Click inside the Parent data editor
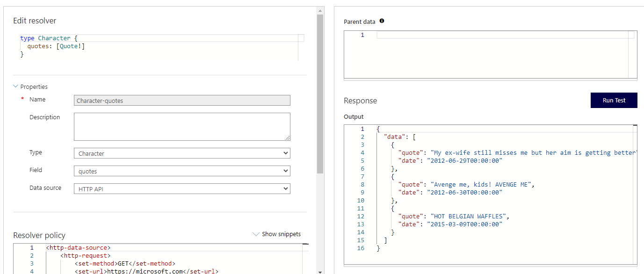This screenshot has width=644, height=274. [500, 54]
